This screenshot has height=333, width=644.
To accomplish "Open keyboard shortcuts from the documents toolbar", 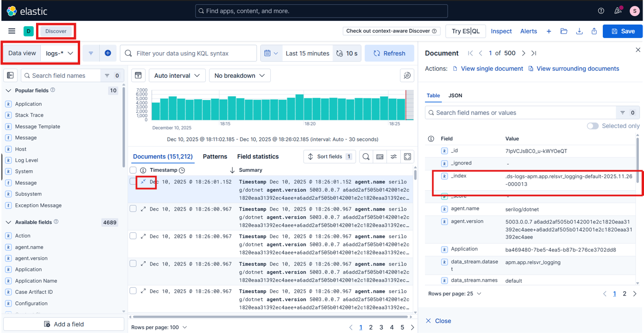I will (x=379, y=157).
